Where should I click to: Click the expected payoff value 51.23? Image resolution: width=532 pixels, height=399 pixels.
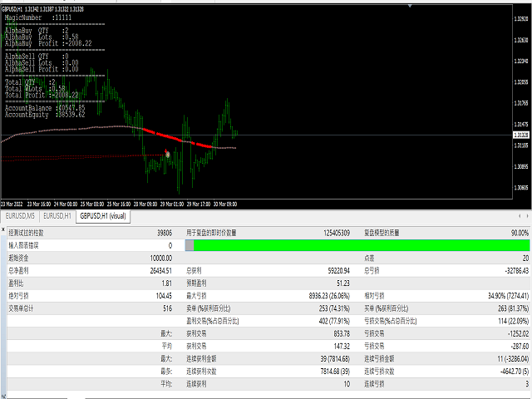[x=343, y=283]
